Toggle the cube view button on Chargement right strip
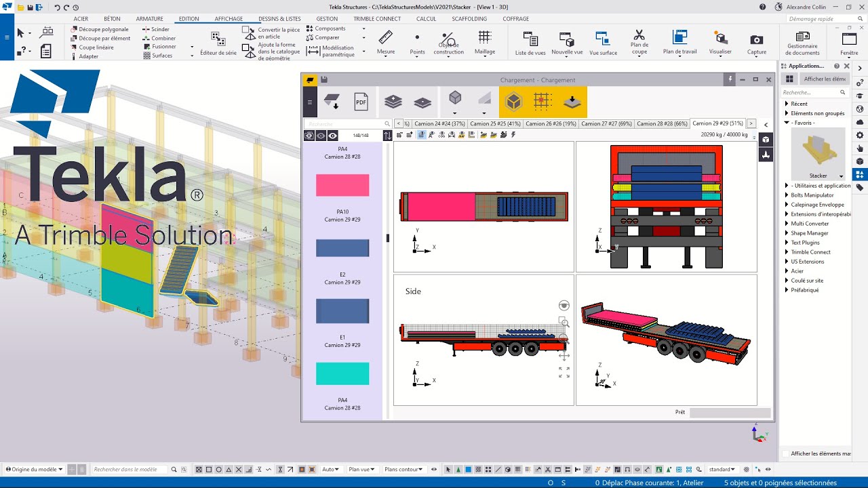 coord(766,140)
